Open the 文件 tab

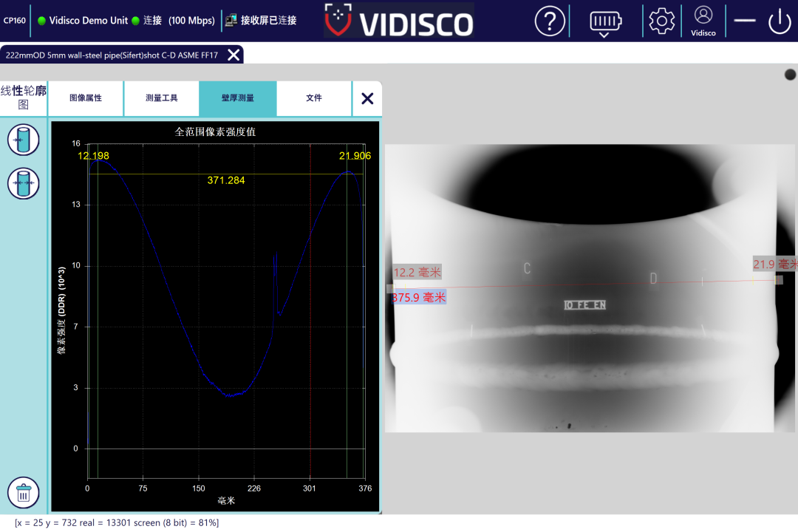pos(314,98)
